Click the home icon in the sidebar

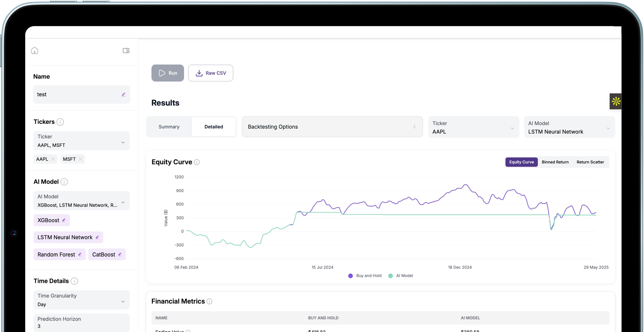(35, 51)
